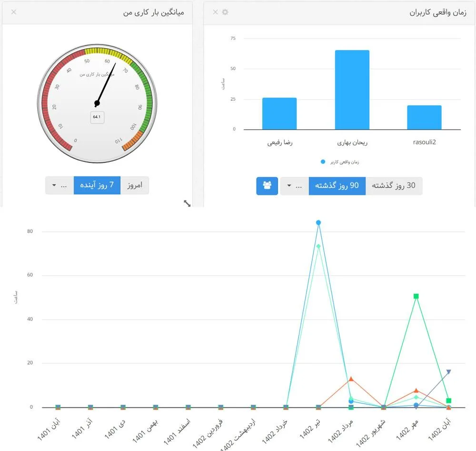Click the blue legend dot for زمان واقعی کاربر
476x451 pixels.
[x=323, y=162]
